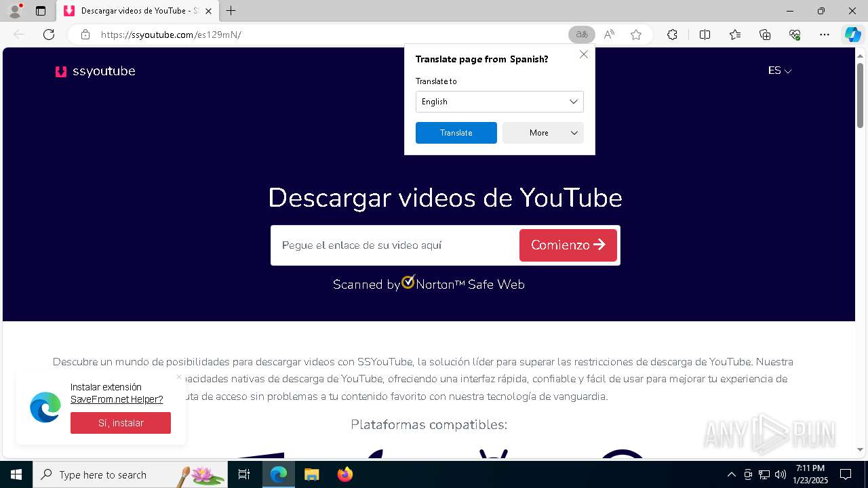This screenshot has height=488, width=868.
Task: Expand the More options dropdown
Action: [x=543, y=133]
